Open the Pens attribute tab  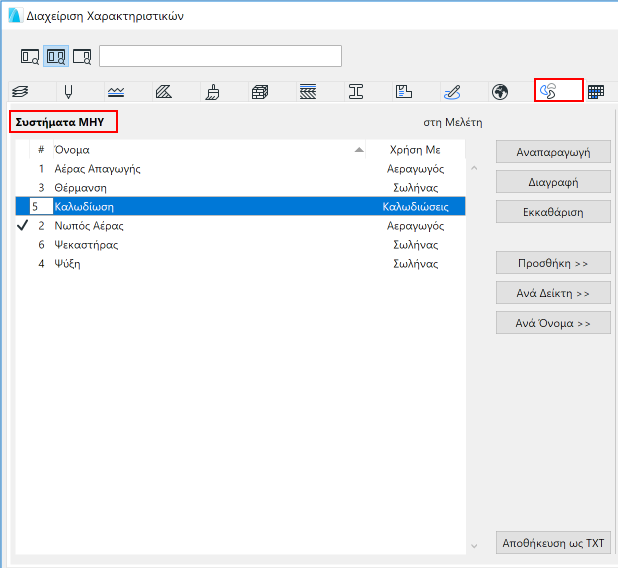tap(68, 92)
